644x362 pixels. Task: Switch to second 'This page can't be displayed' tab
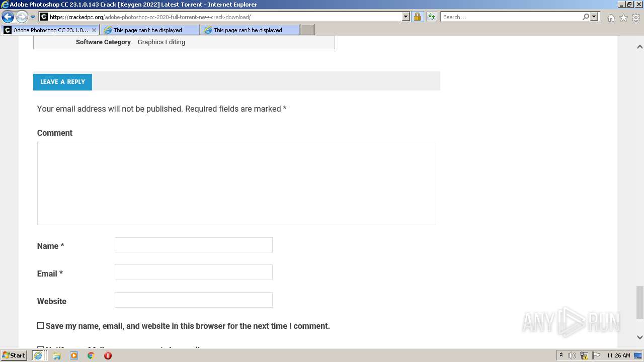[x=250, y=30]
